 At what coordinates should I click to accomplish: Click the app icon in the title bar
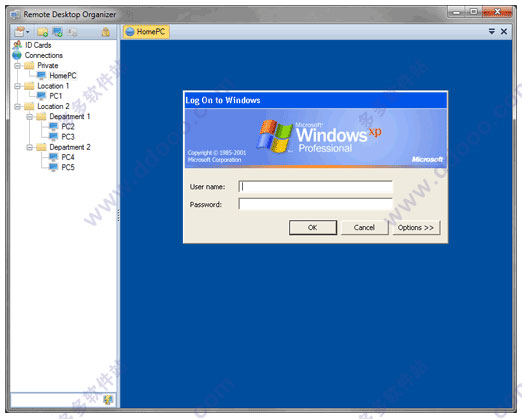pos(15,15)
